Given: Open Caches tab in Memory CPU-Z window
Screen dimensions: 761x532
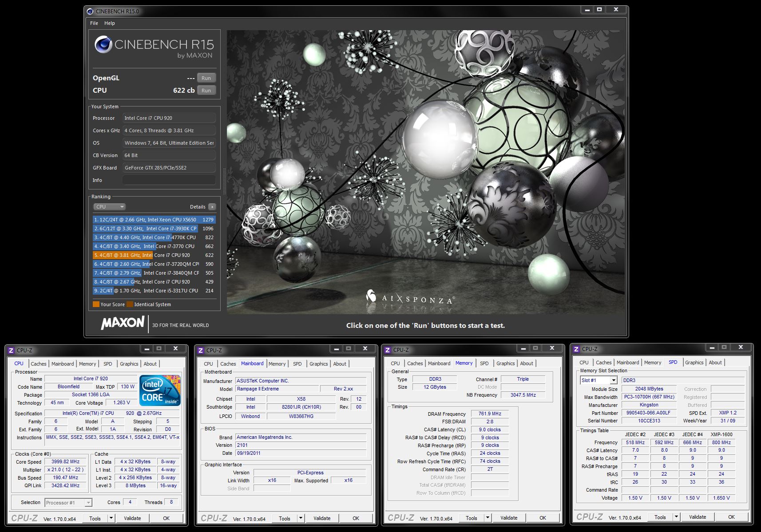Looking at the screenshot, I should (415, 363).
